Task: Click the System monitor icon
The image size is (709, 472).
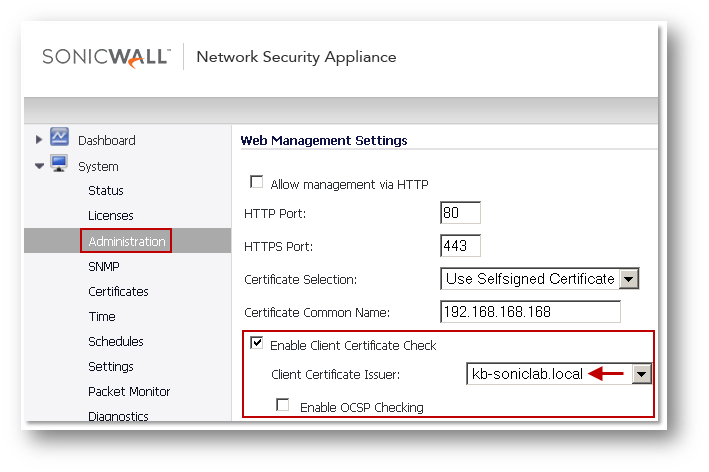Action: pos(59,166)
